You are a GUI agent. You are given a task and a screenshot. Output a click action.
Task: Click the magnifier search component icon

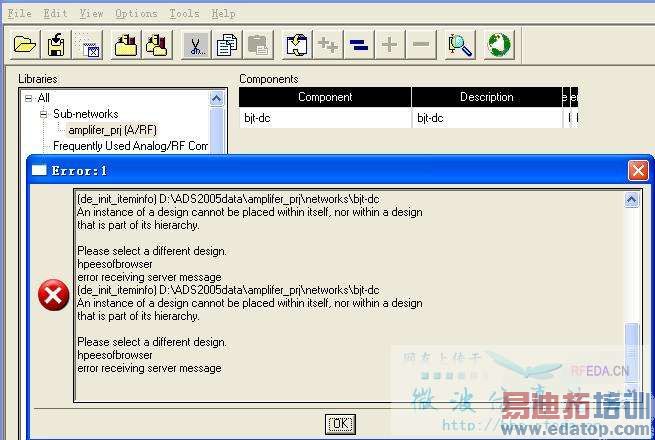tap(460, 44)
